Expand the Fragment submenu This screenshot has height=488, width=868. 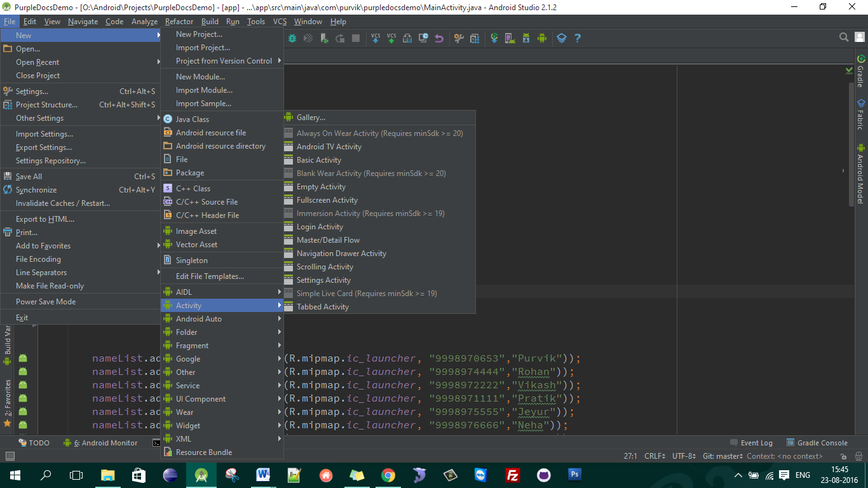click(222, 346)
